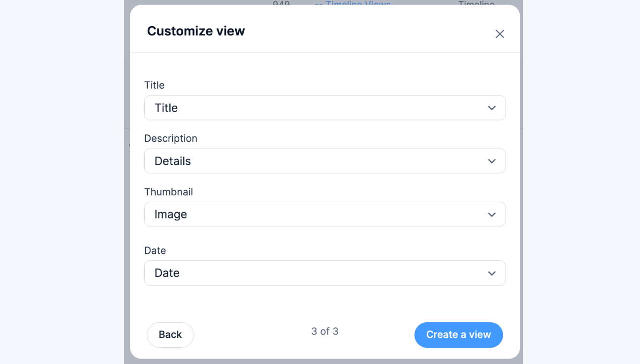
Task: Click the down arrow in Thumbnail row
Action: 491,214
